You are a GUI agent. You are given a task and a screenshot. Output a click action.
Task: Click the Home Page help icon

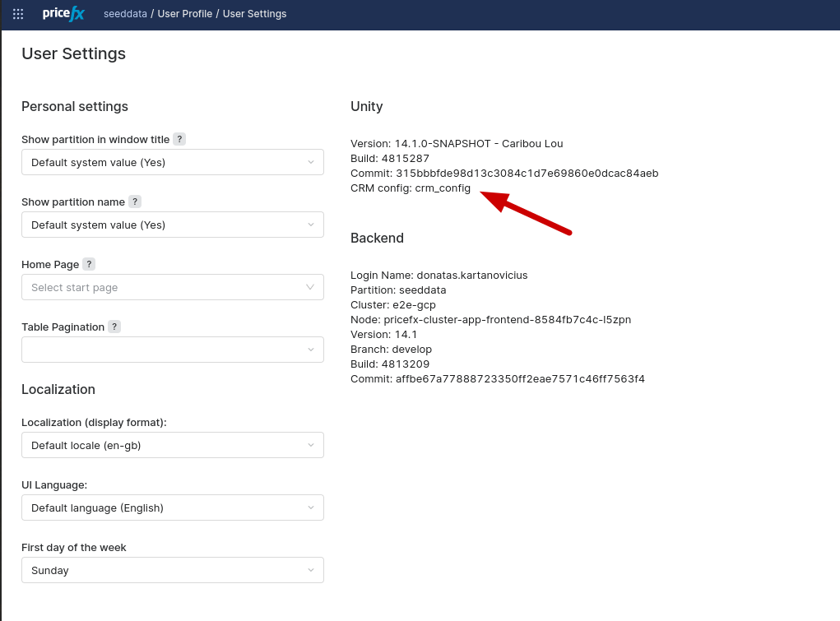tap(89, 265)
